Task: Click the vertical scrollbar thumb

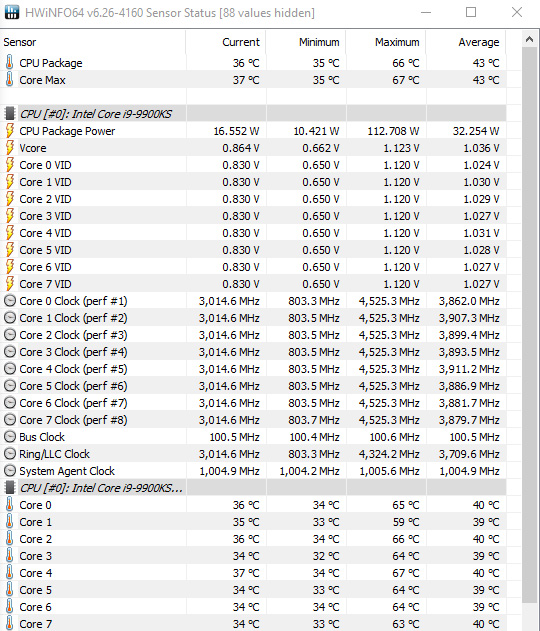Action: tap(529, 325)
